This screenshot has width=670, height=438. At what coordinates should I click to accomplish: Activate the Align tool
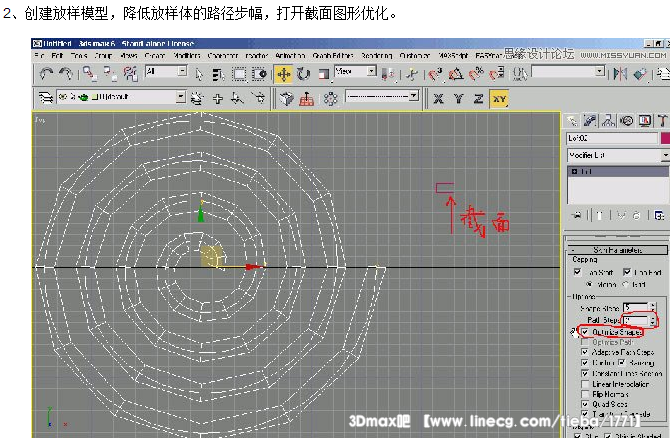(640, 74)
